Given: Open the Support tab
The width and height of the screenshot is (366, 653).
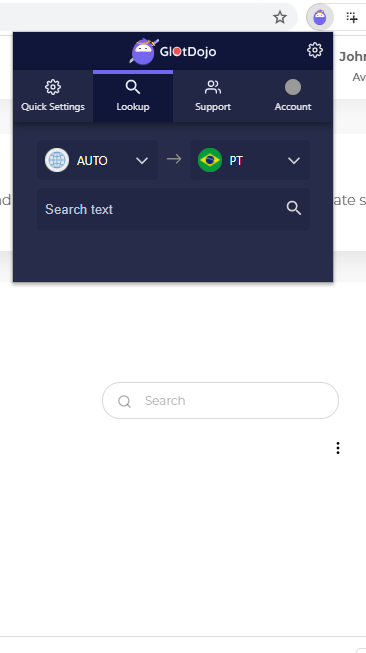Looking at the screenshot, I should coord(213,96).
